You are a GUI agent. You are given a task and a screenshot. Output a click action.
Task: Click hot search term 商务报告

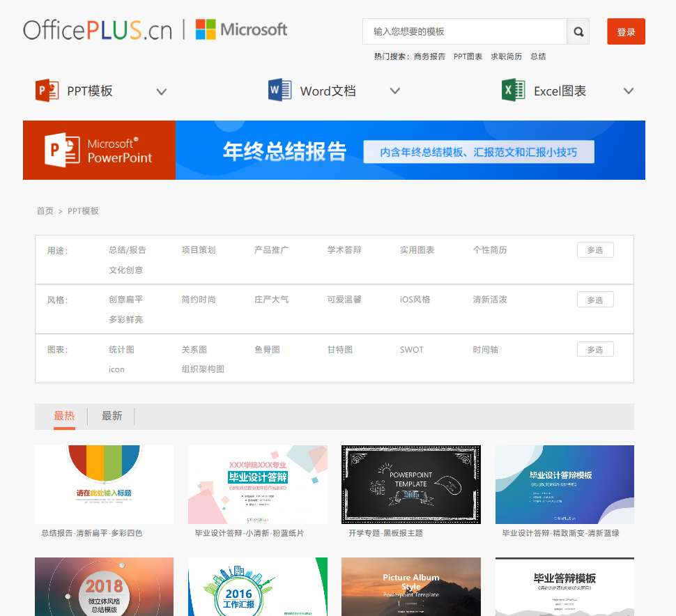point(429,56)
